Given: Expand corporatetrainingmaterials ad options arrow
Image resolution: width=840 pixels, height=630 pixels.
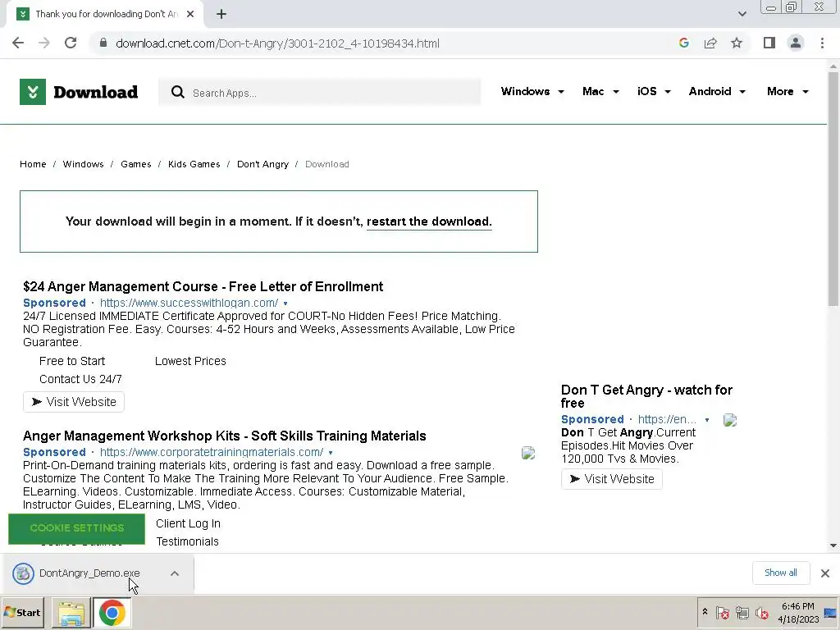Looking at the screenshot, I should (x=331, y=453).
